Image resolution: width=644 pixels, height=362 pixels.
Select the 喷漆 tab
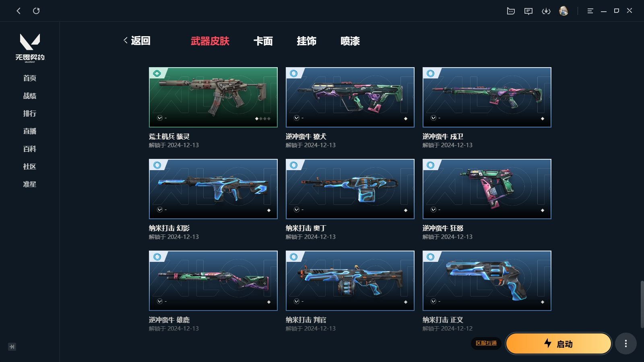click(350, 41)
